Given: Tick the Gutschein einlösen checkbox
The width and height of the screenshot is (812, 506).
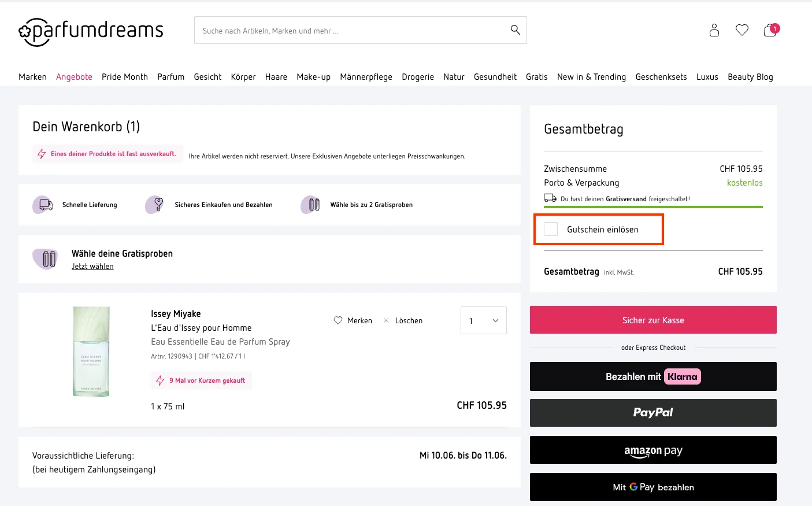Looking at the screenshot, I should [551, 229].
